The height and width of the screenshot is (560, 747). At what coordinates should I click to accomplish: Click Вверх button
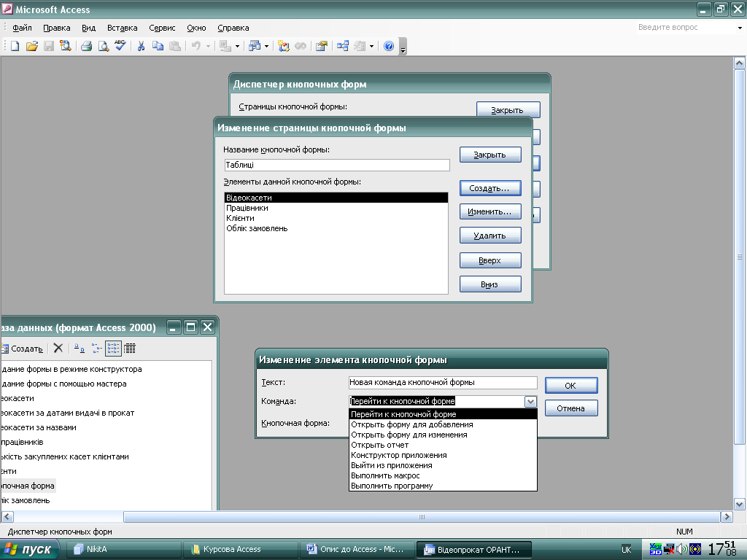click(x=489, y=260)
